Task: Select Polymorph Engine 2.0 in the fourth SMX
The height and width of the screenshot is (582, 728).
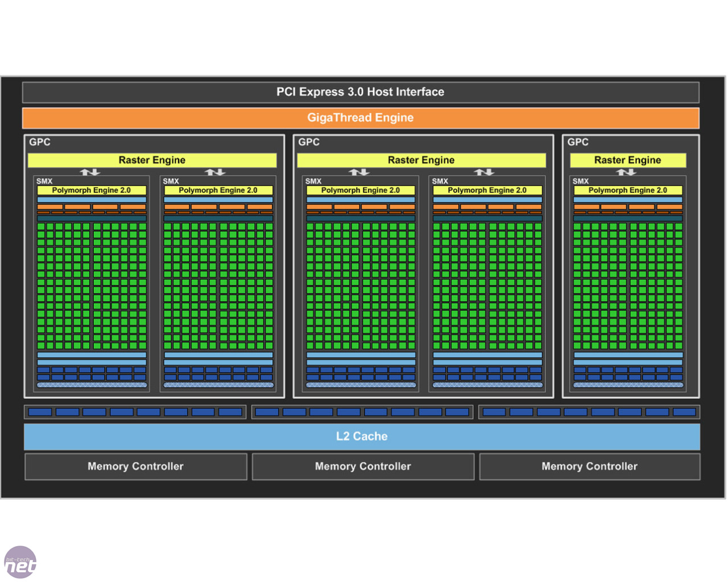Action: [487, 190]
